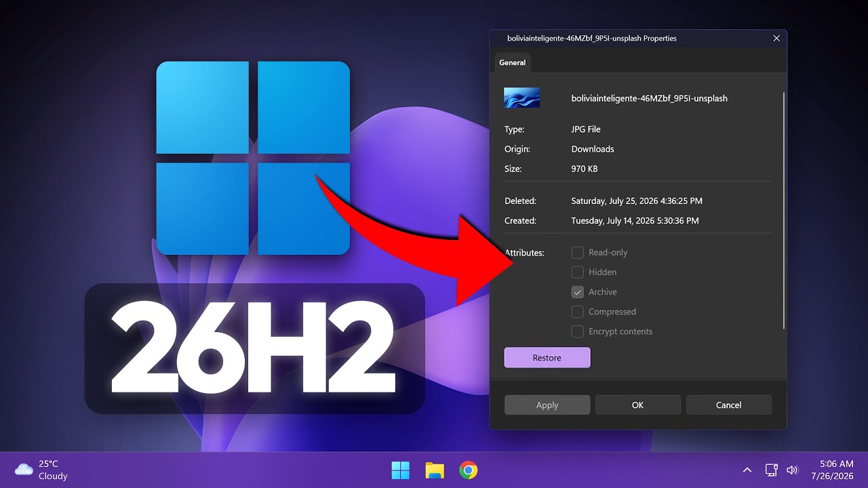The height and width of the screenshot is (488, 868).
Task: Click the Properties dialog title bar text
Action: tap(592, 39)
